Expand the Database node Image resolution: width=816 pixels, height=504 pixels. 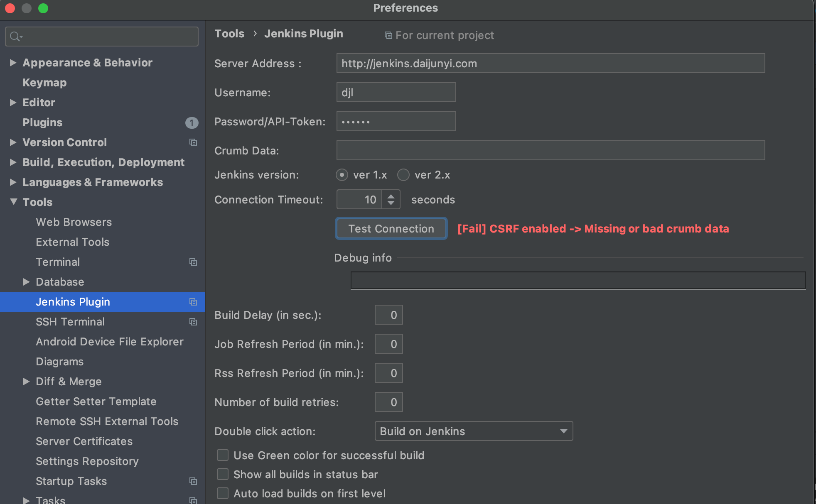point(26,282)
